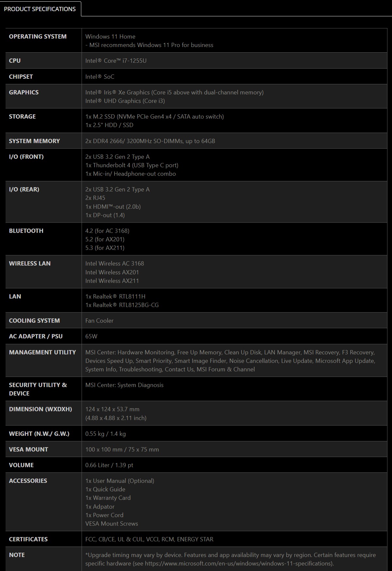Click the Intel Wireless AX211 entry
392x571 pixels.
point(112,281)
